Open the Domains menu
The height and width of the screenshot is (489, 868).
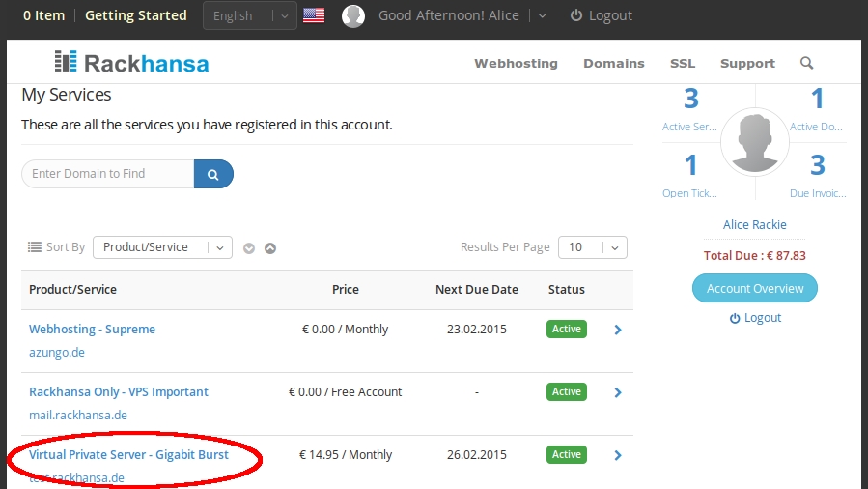click(614, 63)
